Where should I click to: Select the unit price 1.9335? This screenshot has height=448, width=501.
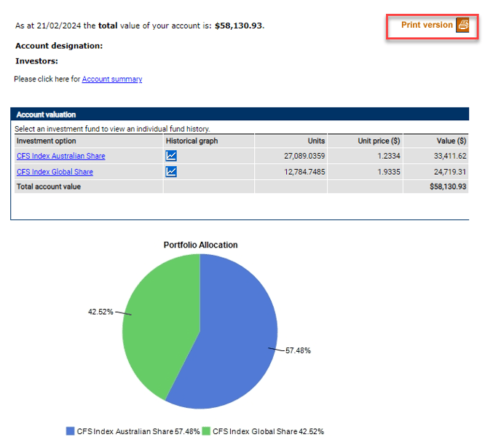[x=389, y=172]
